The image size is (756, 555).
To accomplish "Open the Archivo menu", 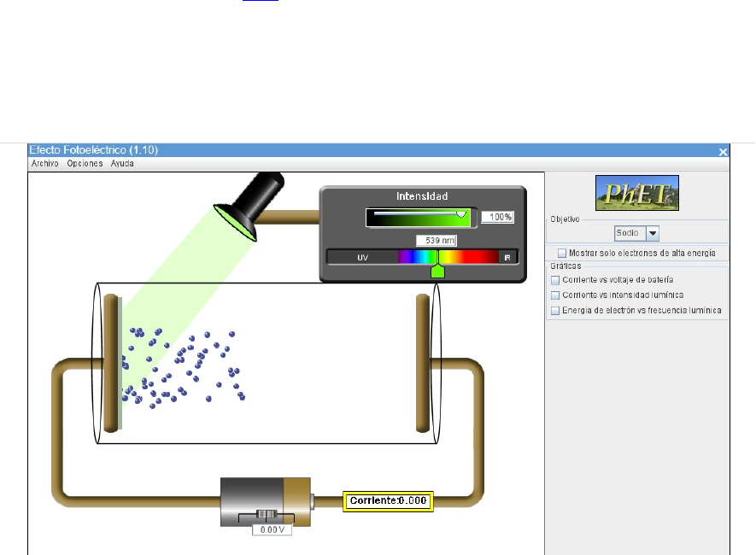I will coord(44,163).
